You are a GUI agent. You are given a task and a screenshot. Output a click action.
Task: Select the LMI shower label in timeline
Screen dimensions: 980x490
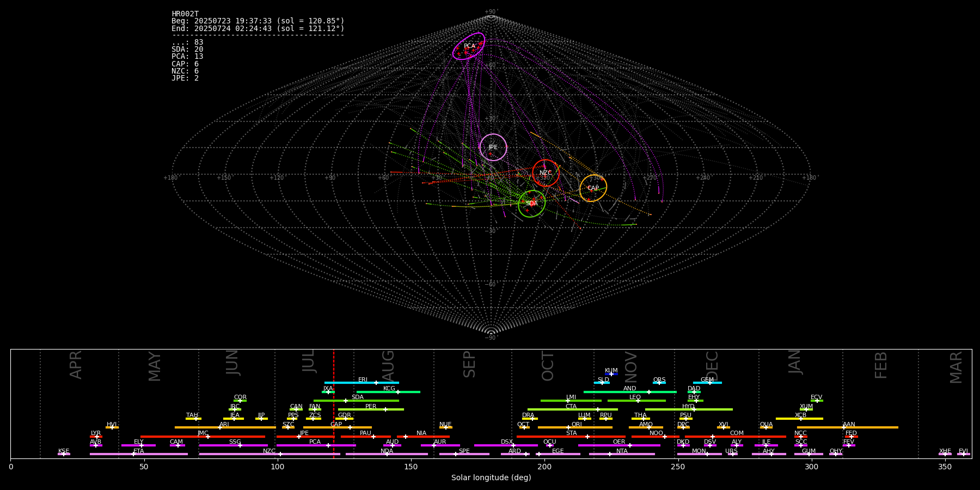(x=571, y=397)
